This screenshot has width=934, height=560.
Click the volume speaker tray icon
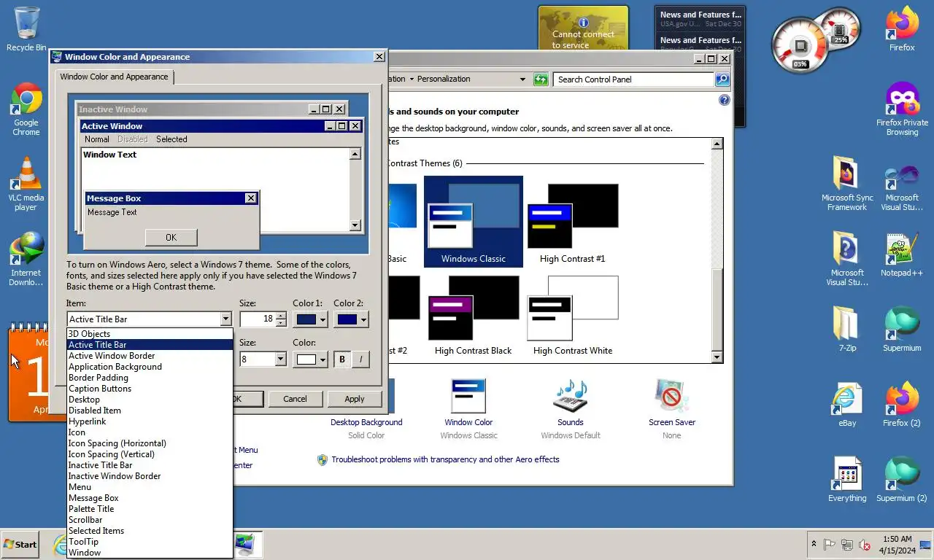865,544
